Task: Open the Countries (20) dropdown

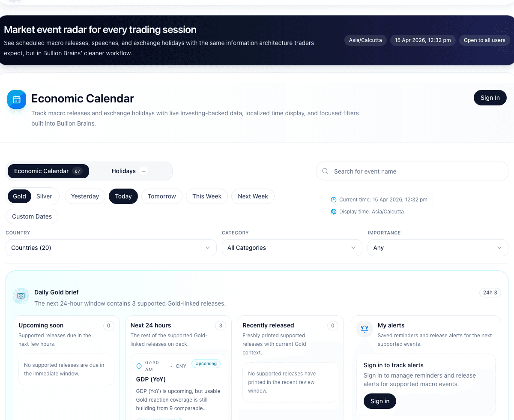Action: [111, 248]
